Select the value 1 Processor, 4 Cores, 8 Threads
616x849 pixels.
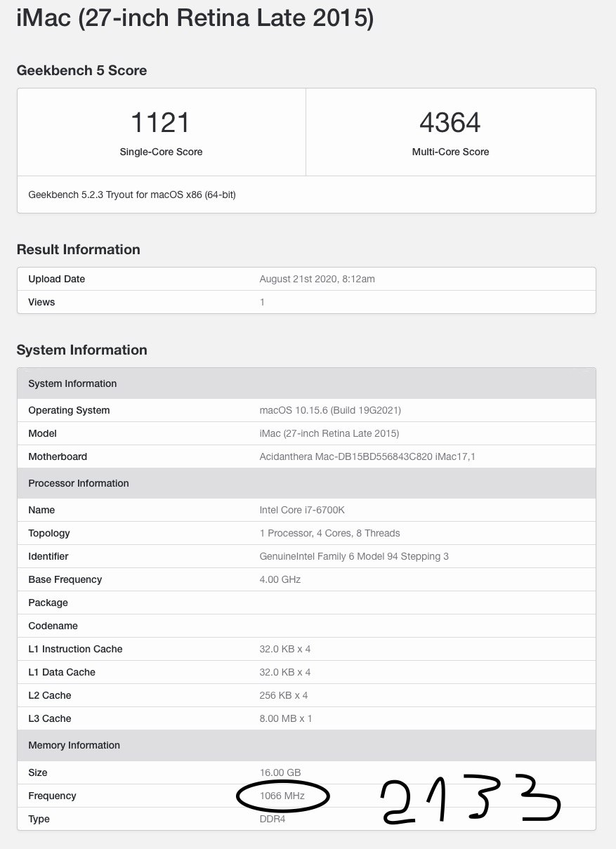click(330, 533)
